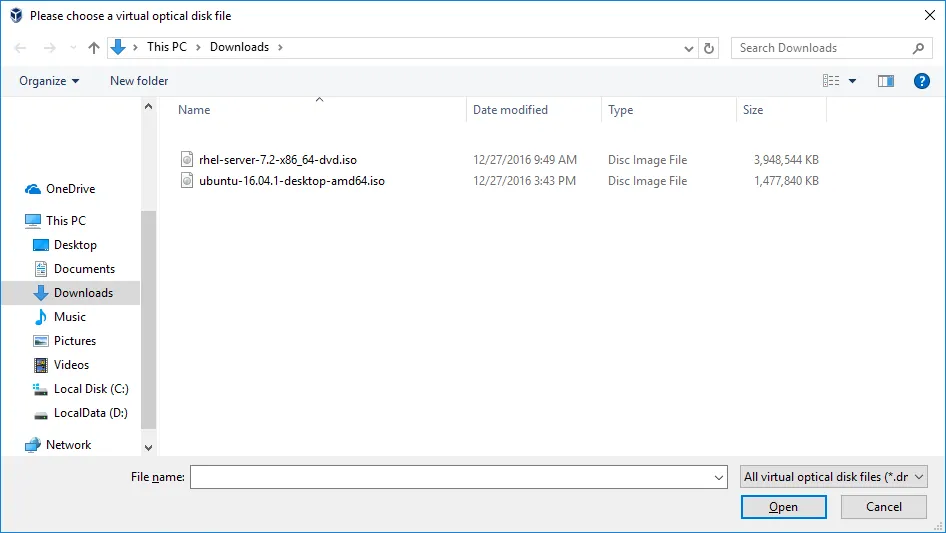946x533 pixels.
Task: Expand the chevron after This PC breadcrumb
Action: click(x=198, y=48)
